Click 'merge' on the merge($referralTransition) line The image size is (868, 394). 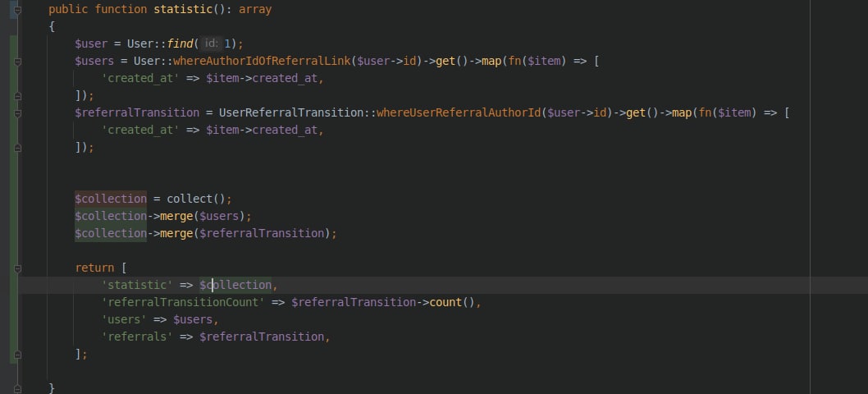click(x=176, y=233)
